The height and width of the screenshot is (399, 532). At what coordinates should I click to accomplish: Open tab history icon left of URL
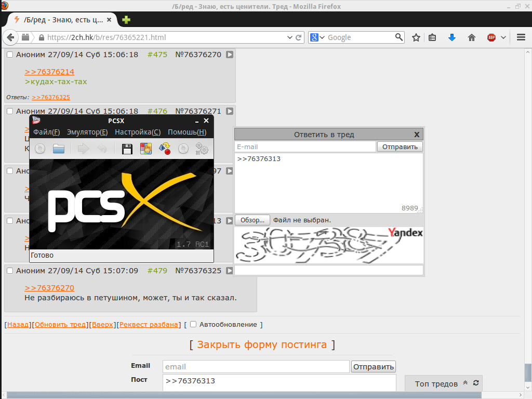[25, 37]
